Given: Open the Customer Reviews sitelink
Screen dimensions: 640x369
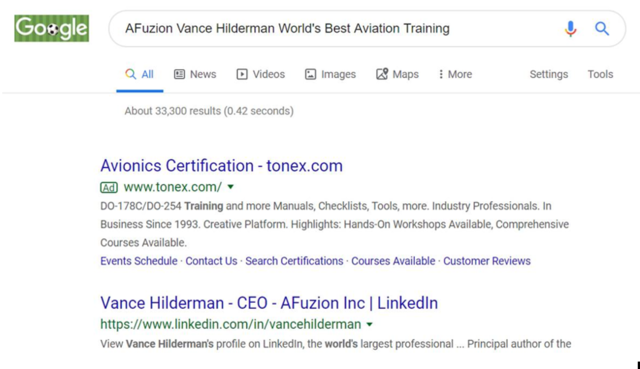Looking at the screenshot, I should tap(487, 261).
